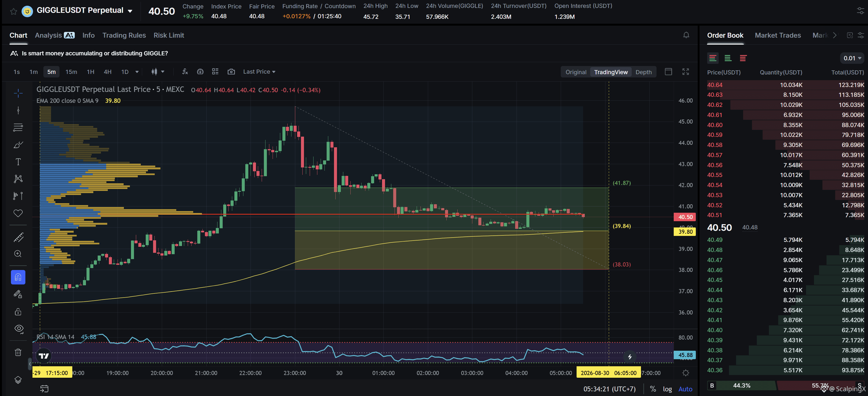The image size is (868, 396).
Task: Open the go to date icon
Action: coord(44,389)
